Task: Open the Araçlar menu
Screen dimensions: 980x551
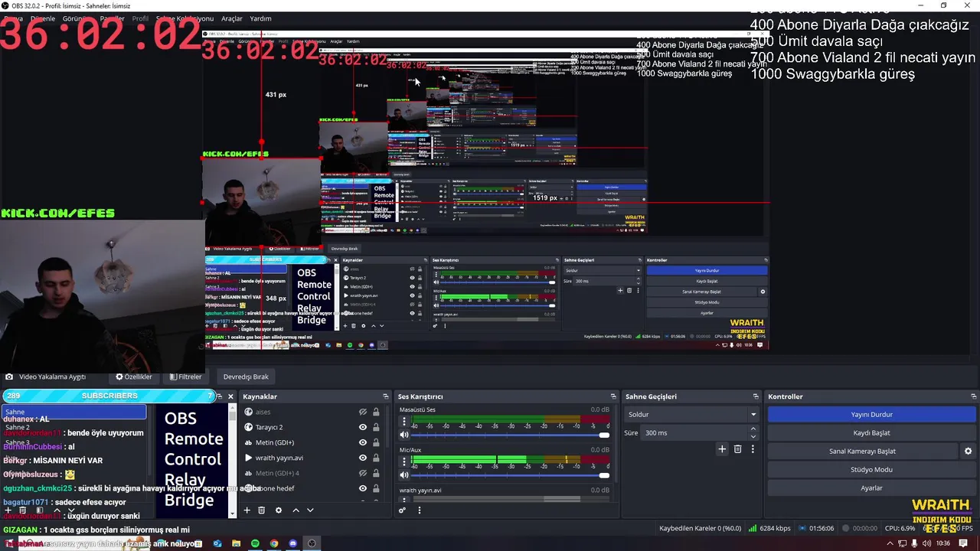Action: pos(232,18)
